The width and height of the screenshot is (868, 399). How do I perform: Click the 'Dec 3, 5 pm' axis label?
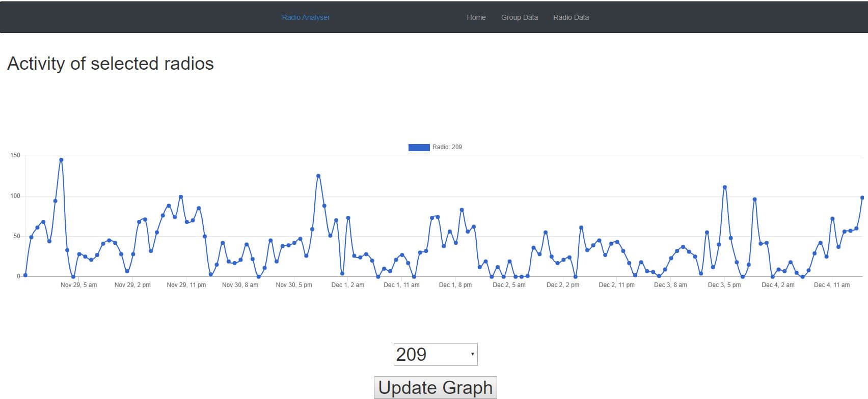click(x=724, y=285)
